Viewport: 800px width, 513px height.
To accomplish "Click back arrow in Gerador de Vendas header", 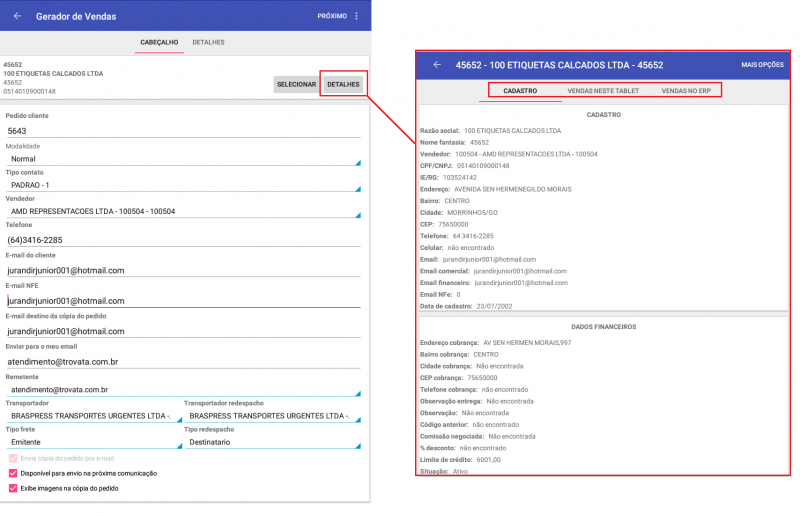I will (17, 16).
